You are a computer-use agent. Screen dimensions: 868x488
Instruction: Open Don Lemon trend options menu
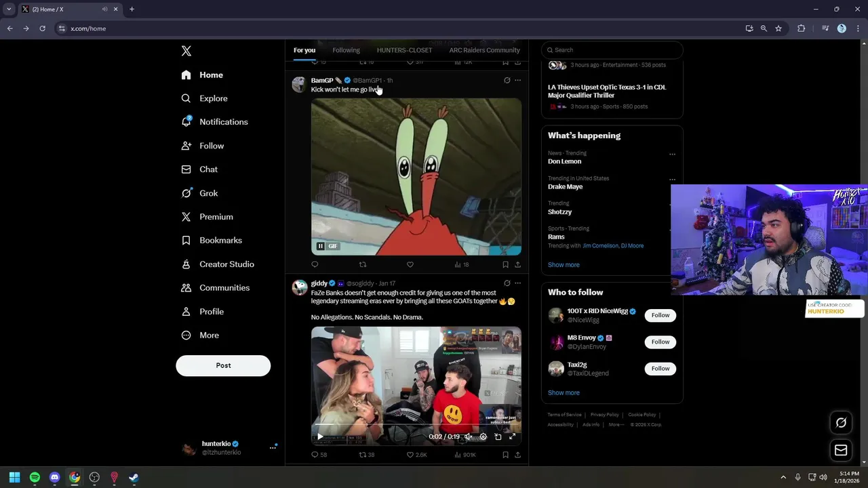tap(672, 155)
